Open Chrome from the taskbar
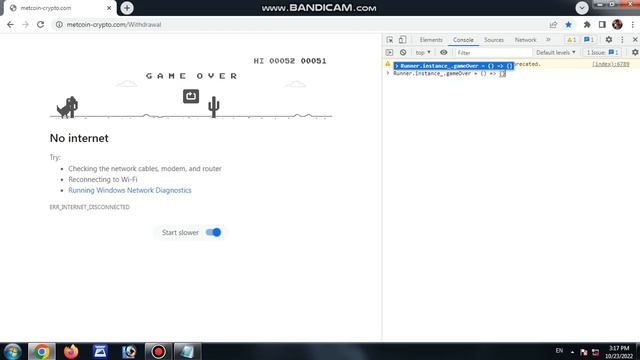This screenshot has height=360, width=640. [x=41, y=351]
